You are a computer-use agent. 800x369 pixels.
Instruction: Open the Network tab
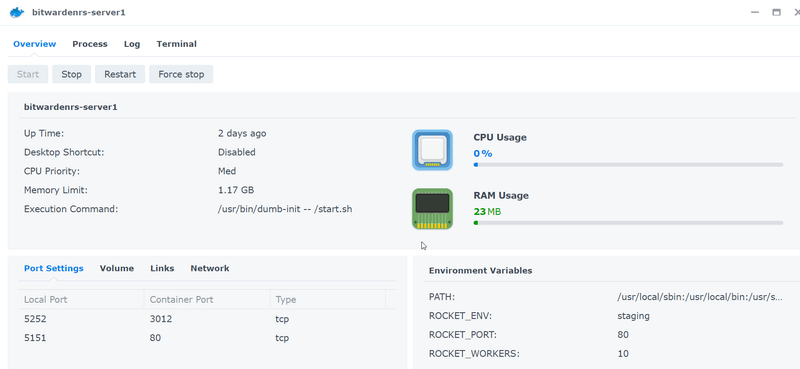[x=210, y=268]
